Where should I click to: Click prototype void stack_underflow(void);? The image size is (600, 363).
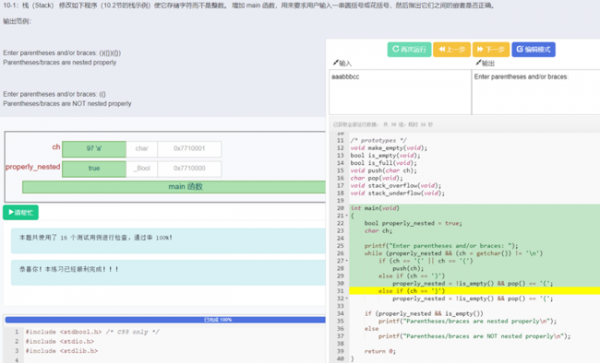click(398, 193)
